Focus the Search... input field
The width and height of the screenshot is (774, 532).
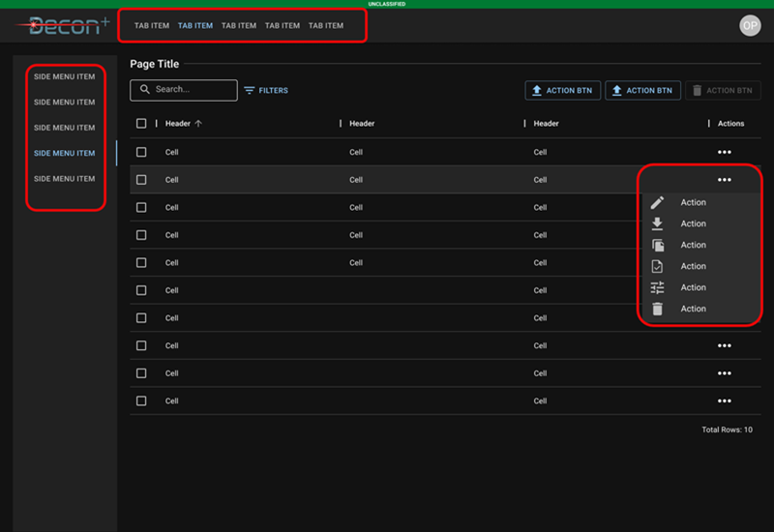point(184,90)
